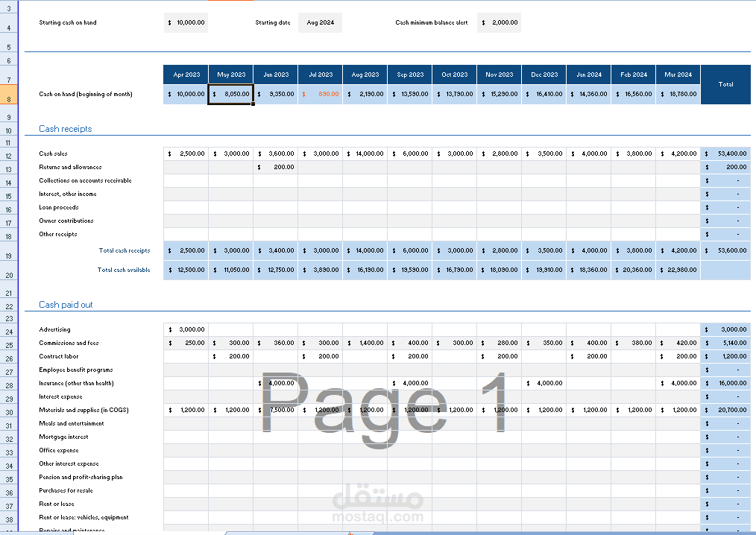The width and height of the screenshot is (756, 535).
Task: Click the Owner contributions row label
Action: coord(66,221)
